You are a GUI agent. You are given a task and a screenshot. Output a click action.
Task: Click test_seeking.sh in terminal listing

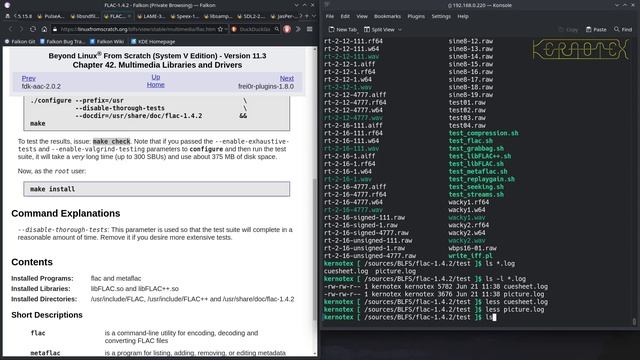click(x=476, y=187)
